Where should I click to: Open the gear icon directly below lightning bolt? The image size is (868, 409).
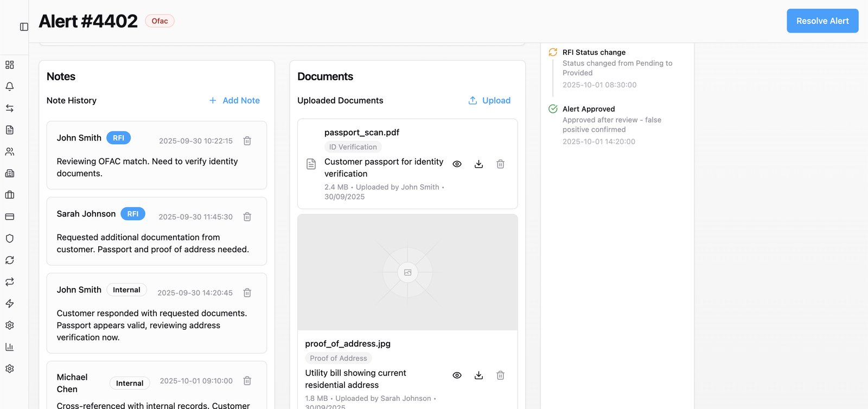point(10,325)
